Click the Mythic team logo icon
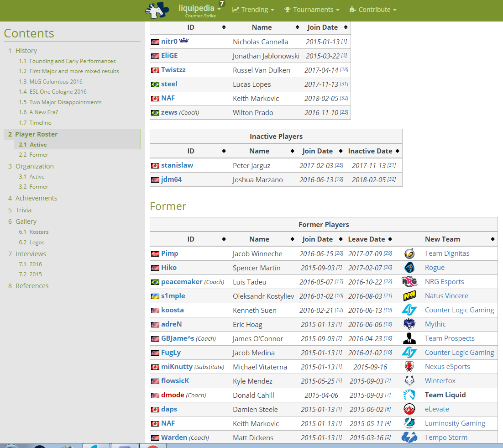This screenshot has height=448, width=503. click(x=409, y=324)
